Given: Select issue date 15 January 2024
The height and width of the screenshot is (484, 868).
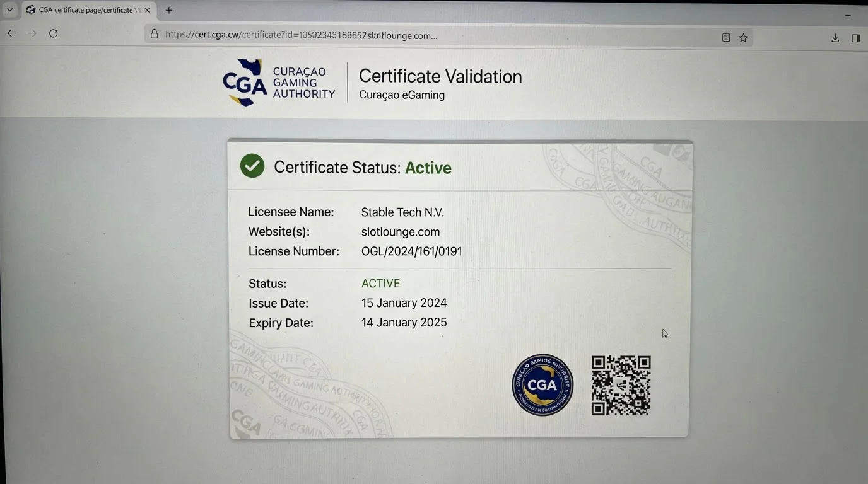Looking at the screenshot, I should (x=404, y=303).
